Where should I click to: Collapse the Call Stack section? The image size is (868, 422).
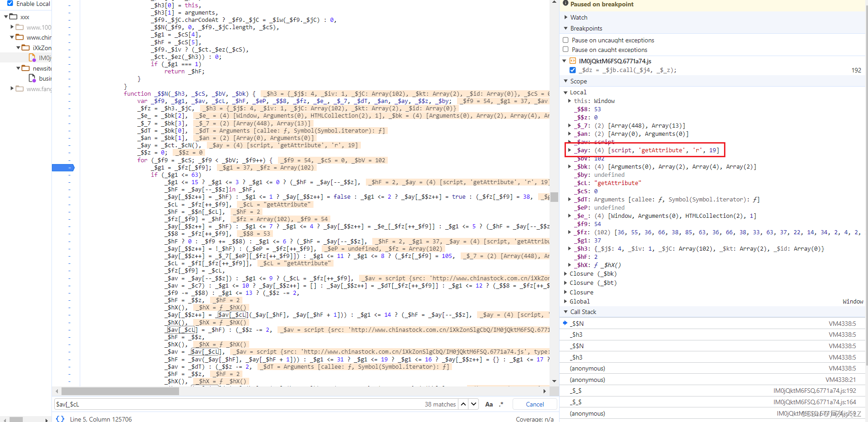(x=566, y=312)
